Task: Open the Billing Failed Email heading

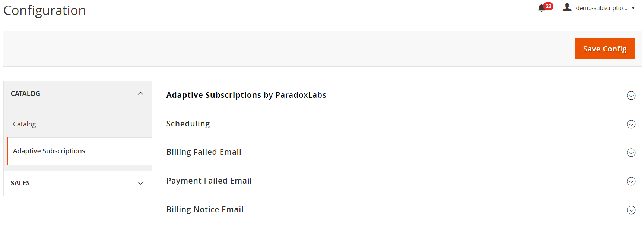Action: (x=204, y=152)
